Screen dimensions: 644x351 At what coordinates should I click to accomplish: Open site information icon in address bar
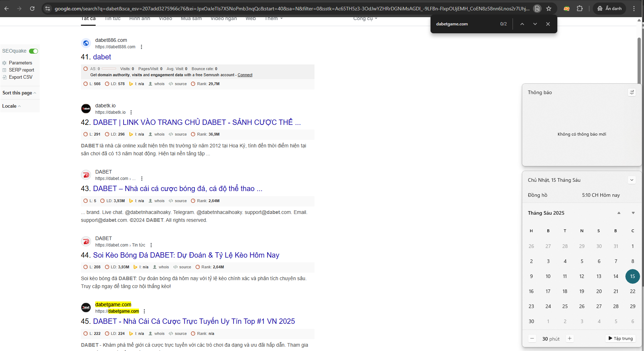(48, 9)
